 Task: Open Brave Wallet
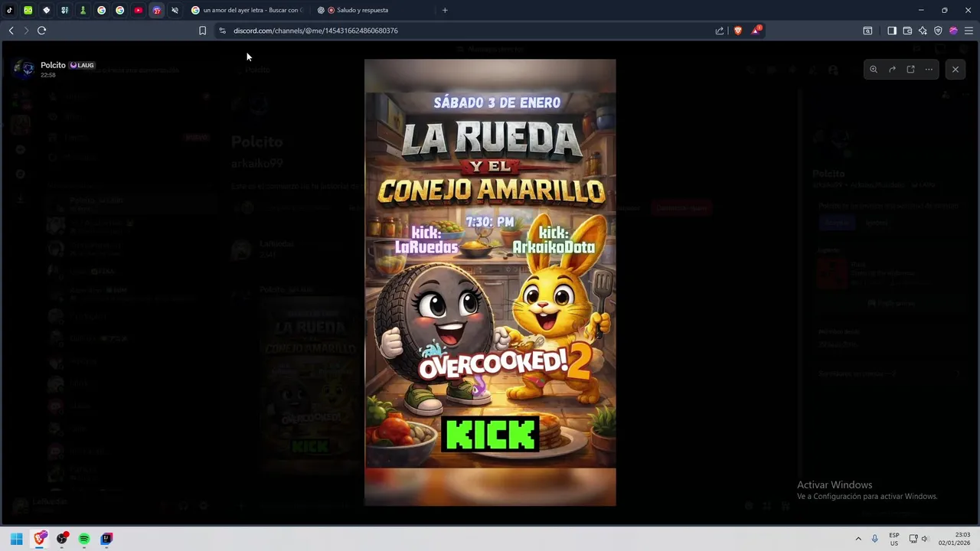pos(907,31)
